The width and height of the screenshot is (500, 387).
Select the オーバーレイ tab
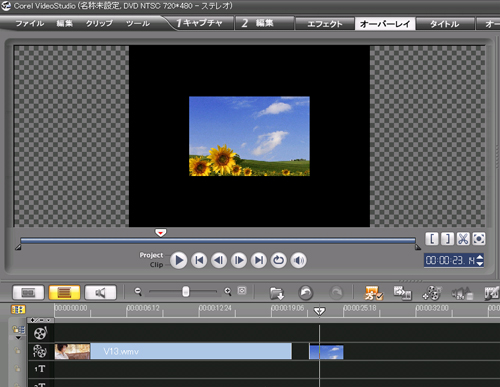point(385,24)
